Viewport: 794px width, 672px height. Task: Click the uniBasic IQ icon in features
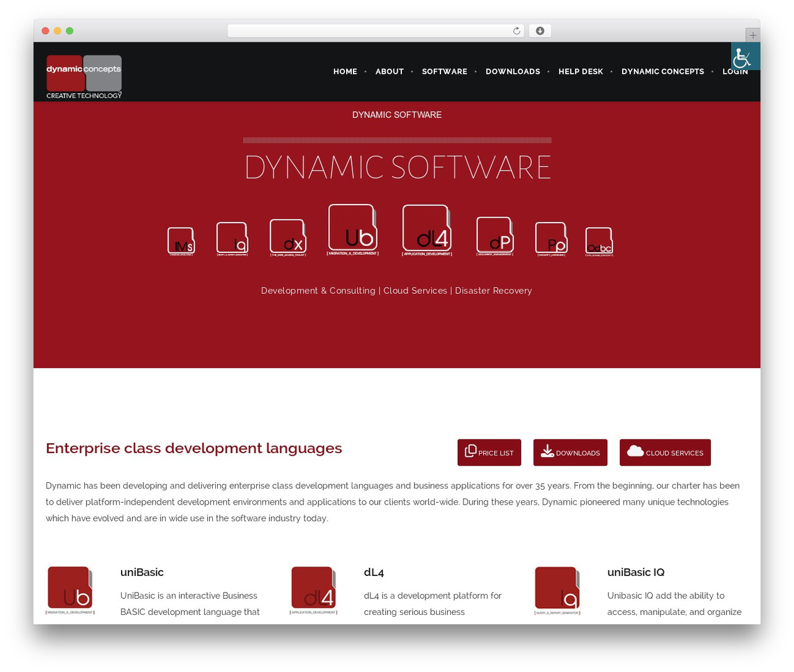point(557,590)
